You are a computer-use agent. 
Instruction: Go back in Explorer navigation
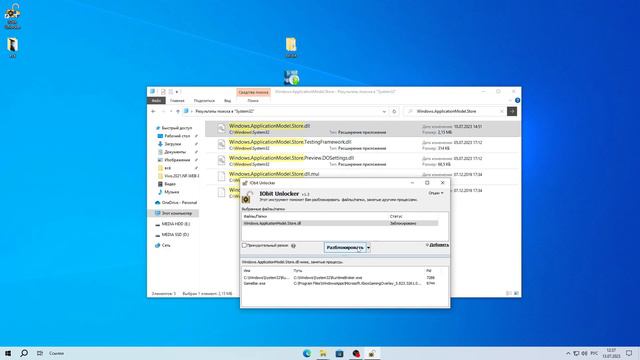point(153,111)
